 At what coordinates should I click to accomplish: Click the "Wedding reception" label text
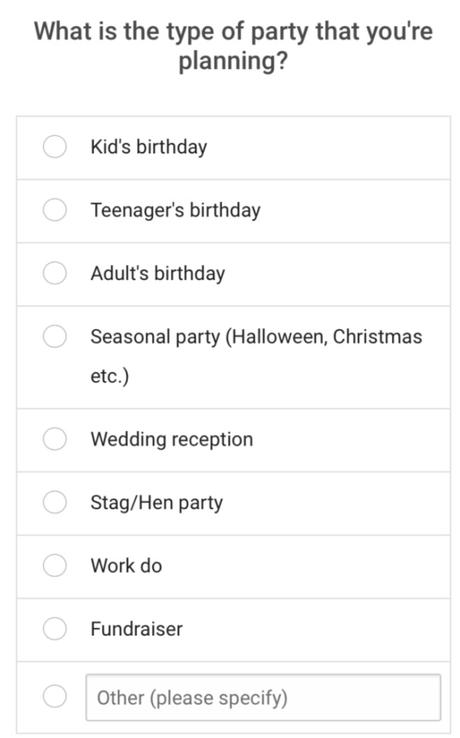172,440
